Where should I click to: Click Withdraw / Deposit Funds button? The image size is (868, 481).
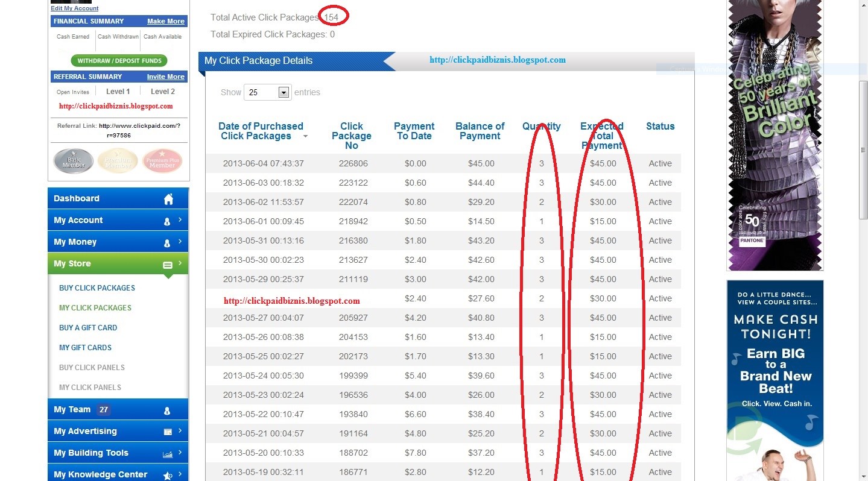[119, 61]
